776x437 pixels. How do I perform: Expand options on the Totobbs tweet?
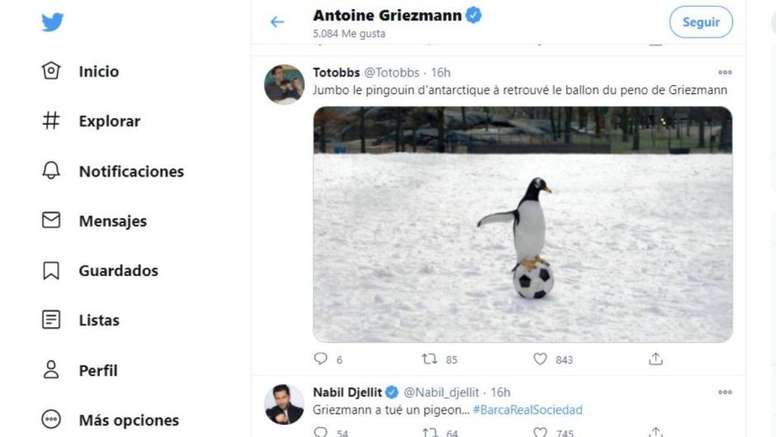tap(725, 73)
